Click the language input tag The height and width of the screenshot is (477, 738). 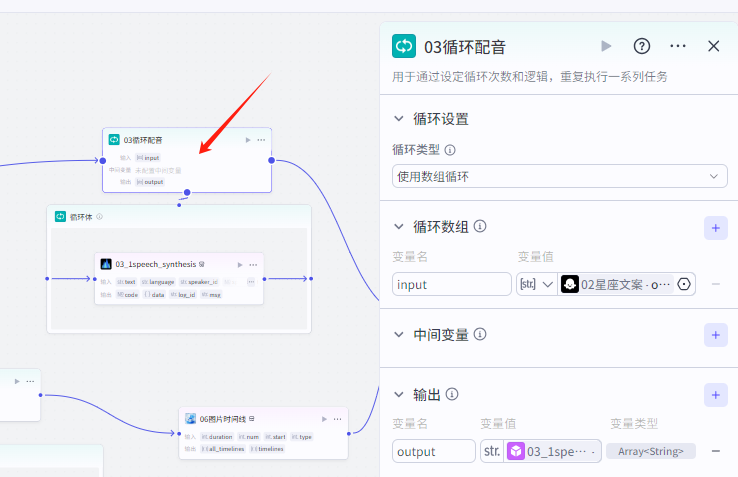pos(158,282)
